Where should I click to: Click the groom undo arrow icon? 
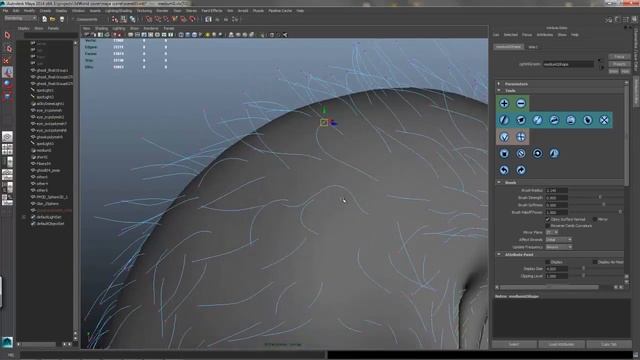504,170
